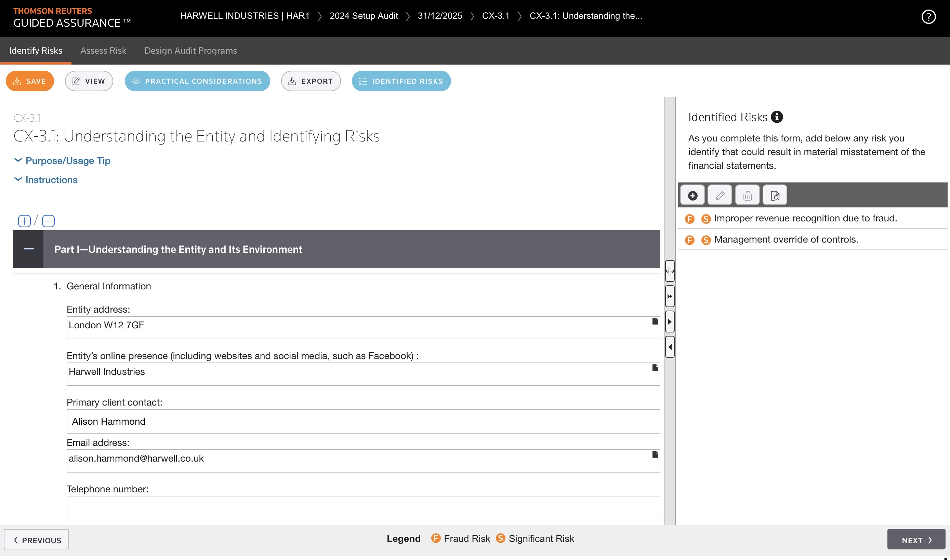Click the risk details document-search icon
Image resolution: width=950 pixels, height=560 pixels.
(x=775, y=195)
